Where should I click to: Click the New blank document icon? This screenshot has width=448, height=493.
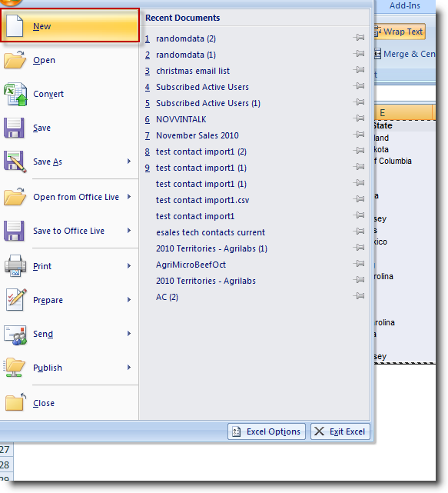[x=15, y=26]
